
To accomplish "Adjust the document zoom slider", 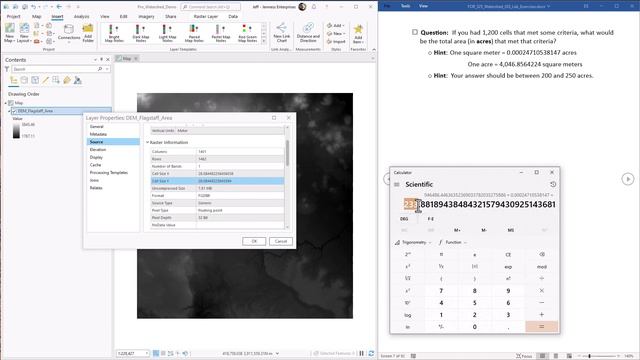I will 589,356.
